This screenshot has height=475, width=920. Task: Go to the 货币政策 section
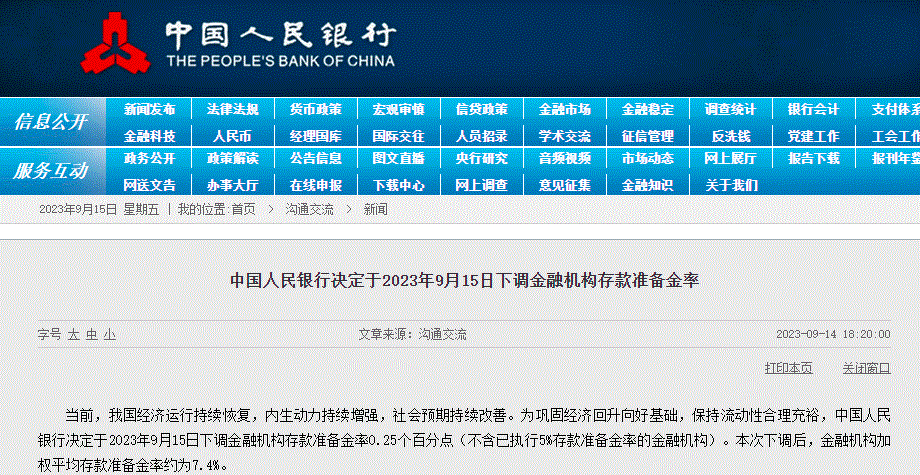(x=316, y=110)
